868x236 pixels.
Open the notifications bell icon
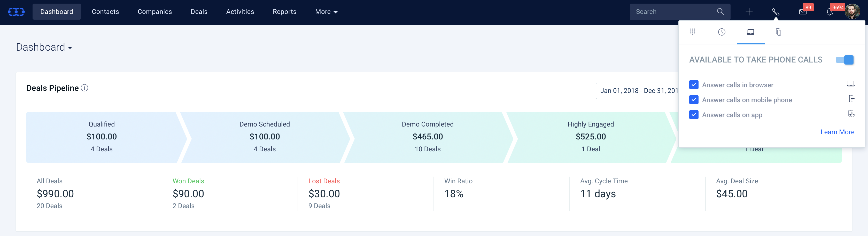[829, 12]
